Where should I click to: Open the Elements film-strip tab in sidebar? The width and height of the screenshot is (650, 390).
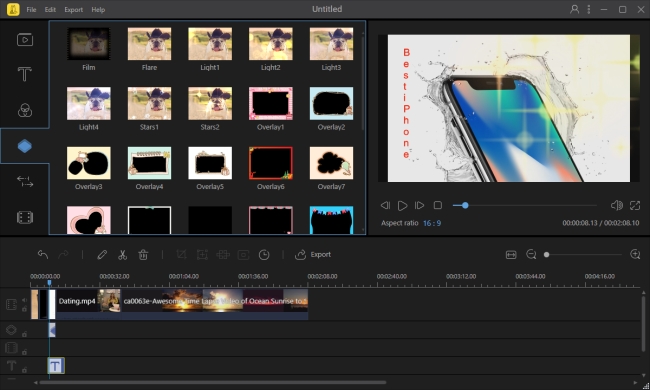[x=25, y=217]
